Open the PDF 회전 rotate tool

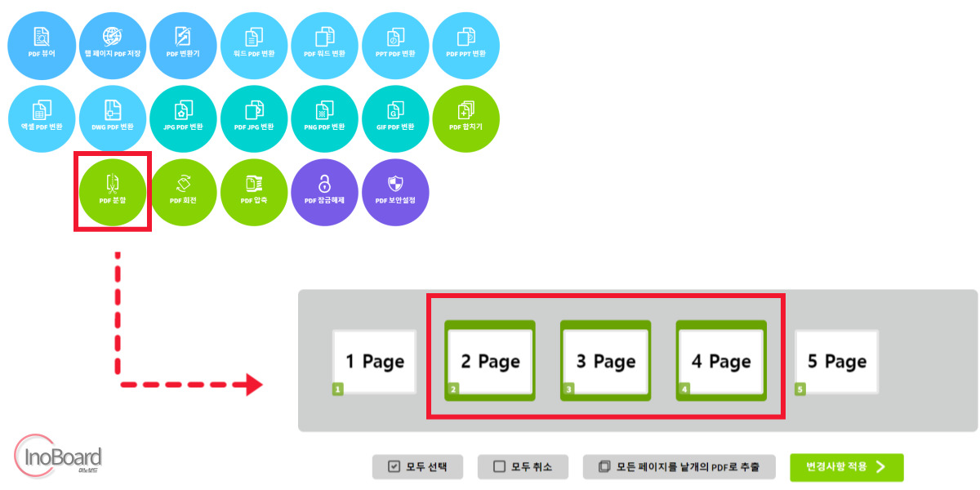click(x=183, y=192)
